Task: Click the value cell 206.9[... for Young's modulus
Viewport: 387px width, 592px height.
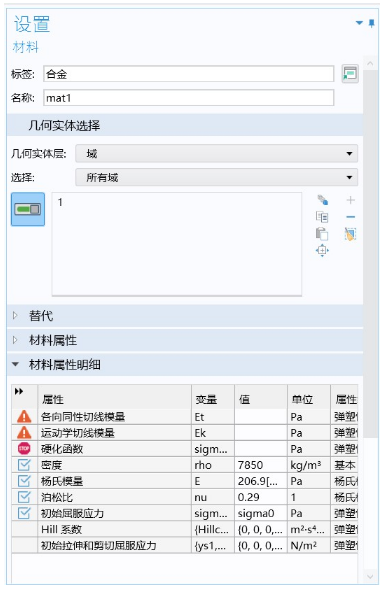Action: 261,481
